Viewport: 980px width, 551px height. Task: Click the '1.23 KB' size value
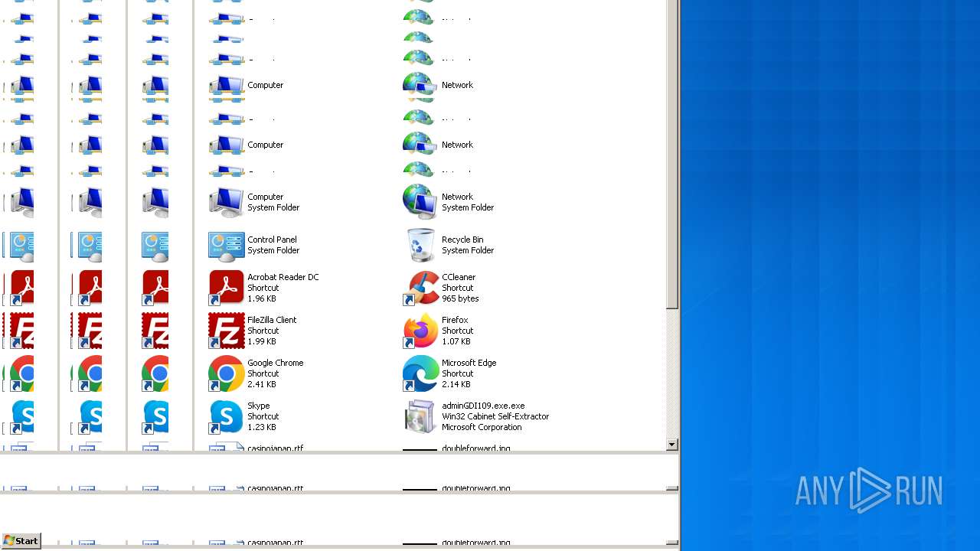tap(262, 427)
